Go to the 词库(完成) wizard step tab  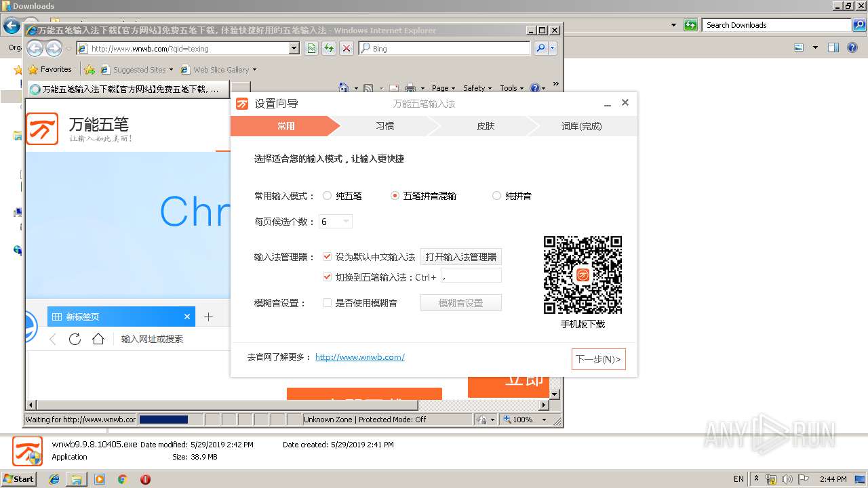coord(581,126)
